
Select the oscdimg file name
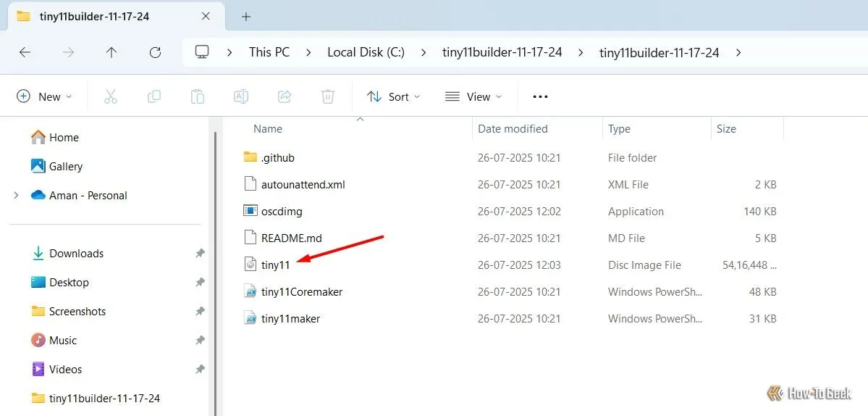[x=282, y=211]
